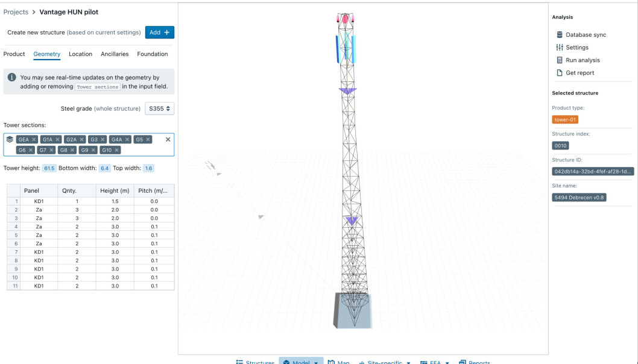Remove the G10 tower section tag
The image size is (638, 364).
(116, 150)
